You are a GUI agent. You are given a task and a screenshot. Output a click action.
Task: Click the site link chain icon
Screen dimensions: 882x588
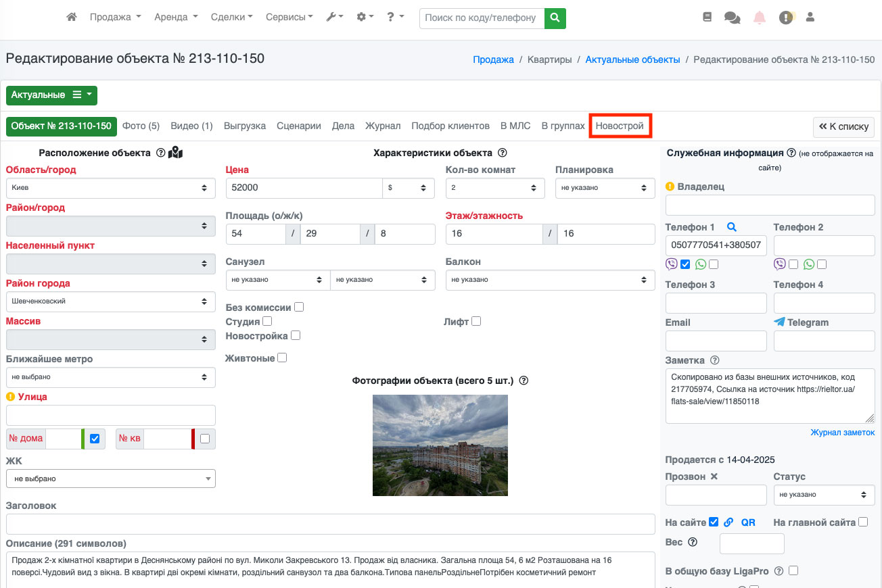[x=728, y=522]
